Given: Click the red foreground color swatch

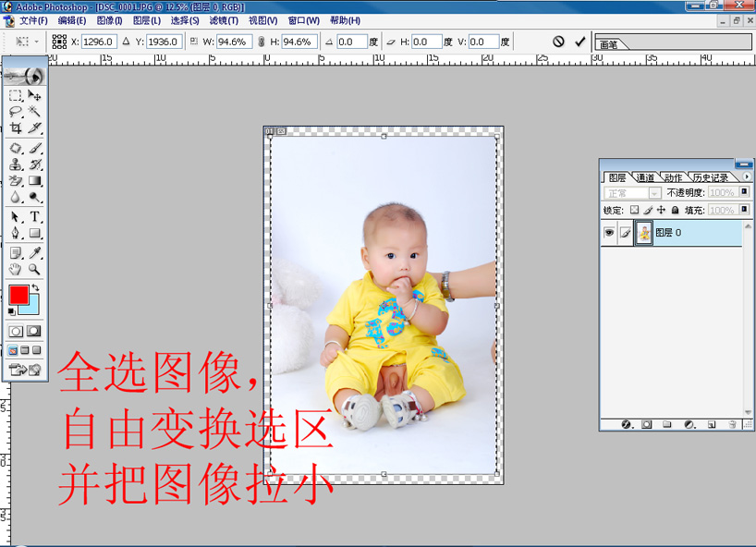Looking at the screenshot, I should (x=18, y=295).
